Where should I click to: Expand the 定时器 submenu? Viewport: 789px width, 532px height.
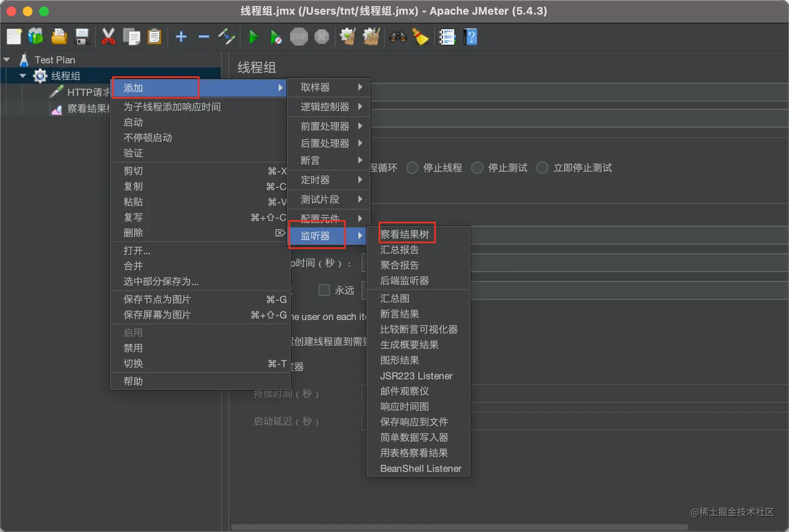329,179
